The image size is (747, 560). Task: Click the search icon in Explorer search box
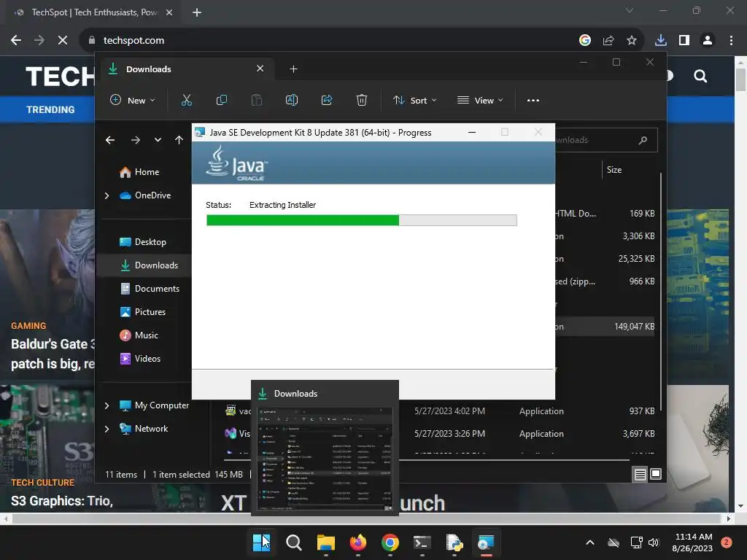click(x=643, y=140)
